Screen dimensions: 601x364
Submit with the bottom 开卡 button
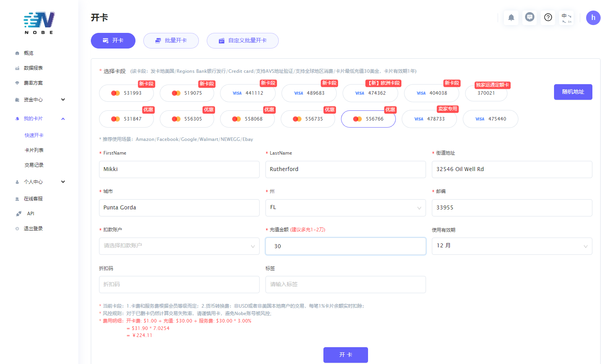[x=345, y=355]
